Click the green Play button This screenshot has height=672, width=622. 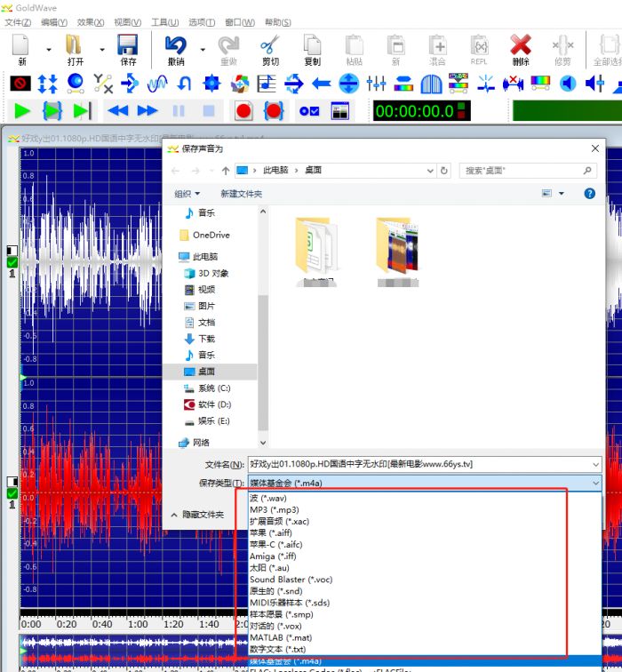tap(22, 111)
